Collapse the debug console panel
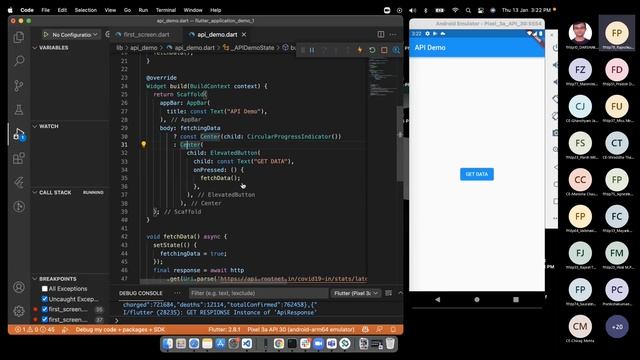 click(x=400, y=293)
